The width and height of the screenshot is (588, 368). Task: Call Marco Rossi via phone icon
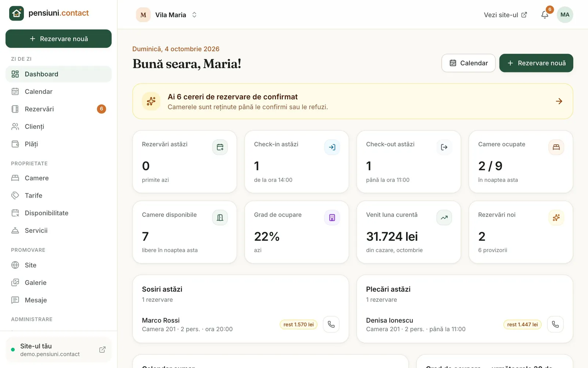[x=331, y=324]
